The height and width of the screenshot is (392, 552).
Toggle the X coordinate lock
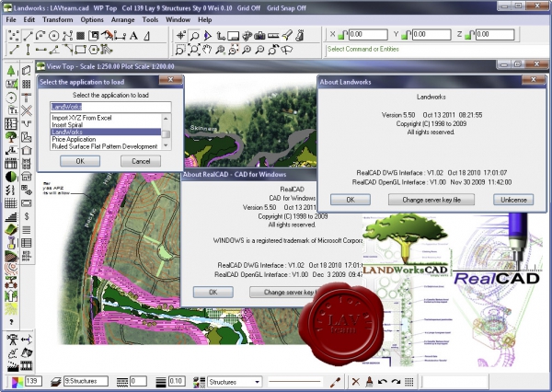342,35
